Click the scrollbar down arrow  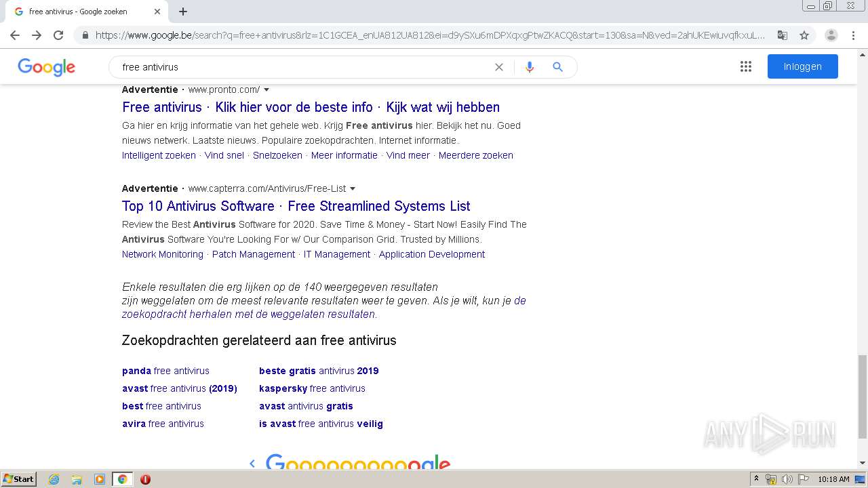coord(863,464)
